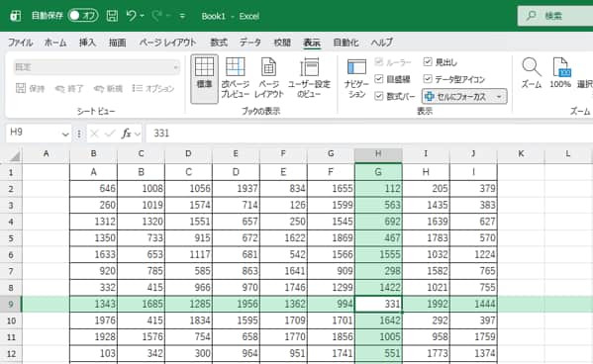Screen dimensions: 593x364
Task: Switch to the 描画 tab
Action: pyautogui.click(x=117, y=43)
